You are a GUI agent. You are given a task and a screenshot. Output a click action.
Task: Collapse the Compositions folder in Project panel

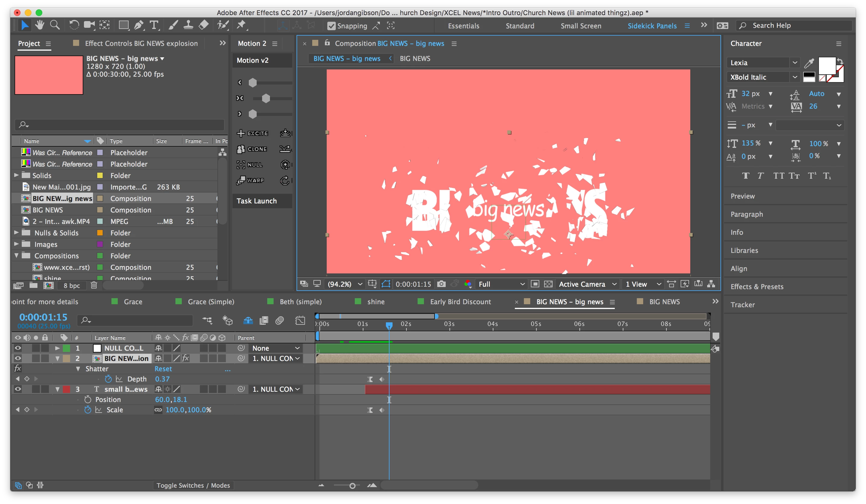coord(16,256)
